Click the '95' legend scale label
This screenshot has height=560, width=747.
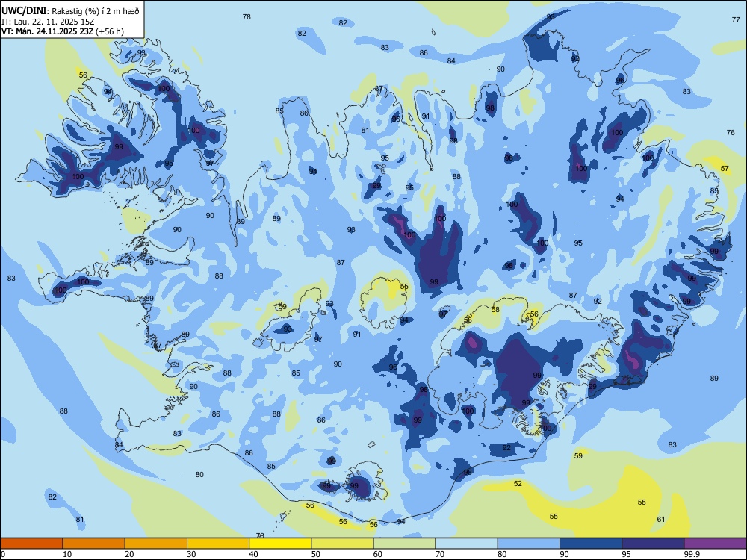point(626,554)
